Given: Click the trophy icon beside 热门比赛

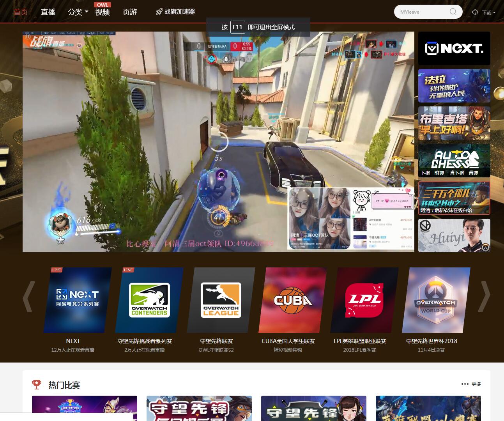Looking at the screenshot, I should coord(37,385).
